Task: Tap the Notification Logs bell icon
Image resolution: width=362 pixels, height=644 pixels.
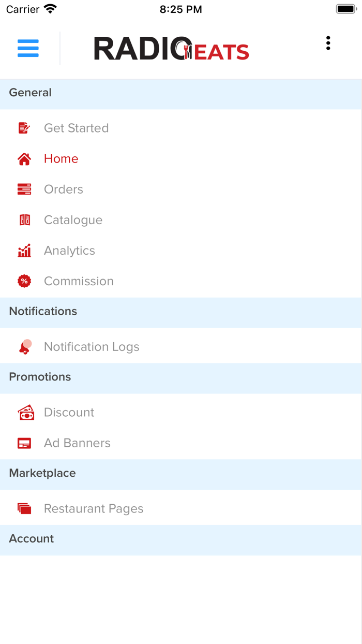Action: (25, 347)
